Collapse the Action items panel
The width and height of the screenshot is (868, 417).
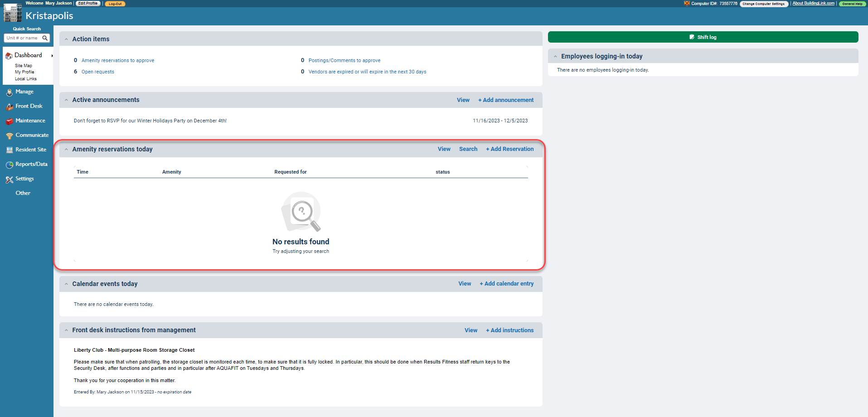66,39
